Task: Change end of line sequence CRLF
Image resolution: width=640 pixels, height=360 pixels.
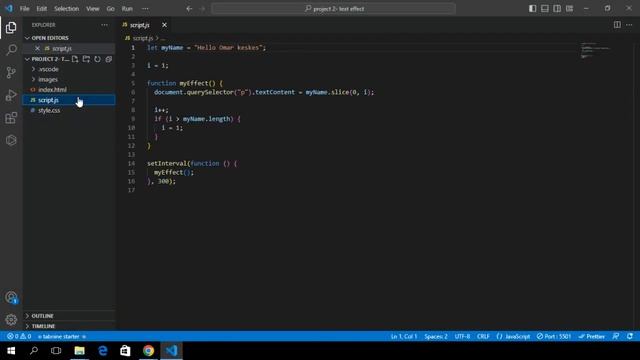Action: [x=483, y=336]
